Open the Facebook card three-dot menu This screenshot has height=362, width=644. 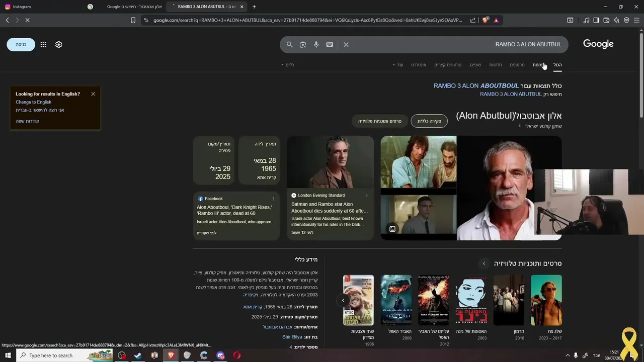pyautogui.click(x=274, y=199)
